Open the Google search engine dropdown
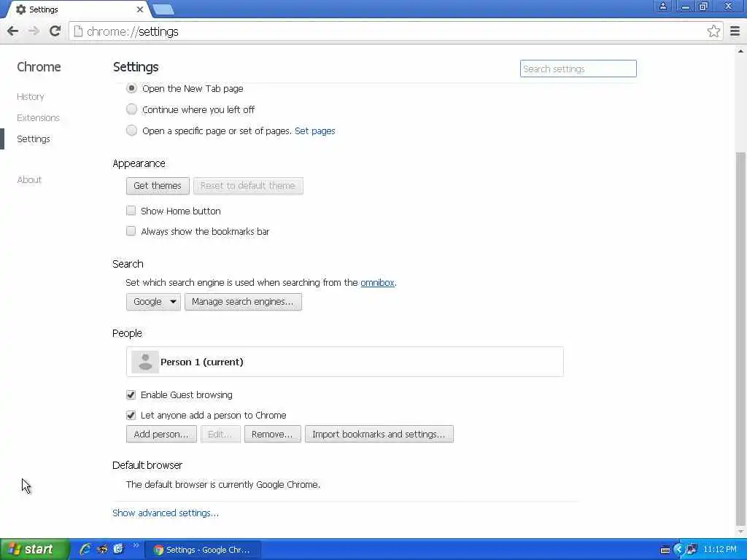Image resolution: width=747 pixels, height=560 pixels. (153, 302)
